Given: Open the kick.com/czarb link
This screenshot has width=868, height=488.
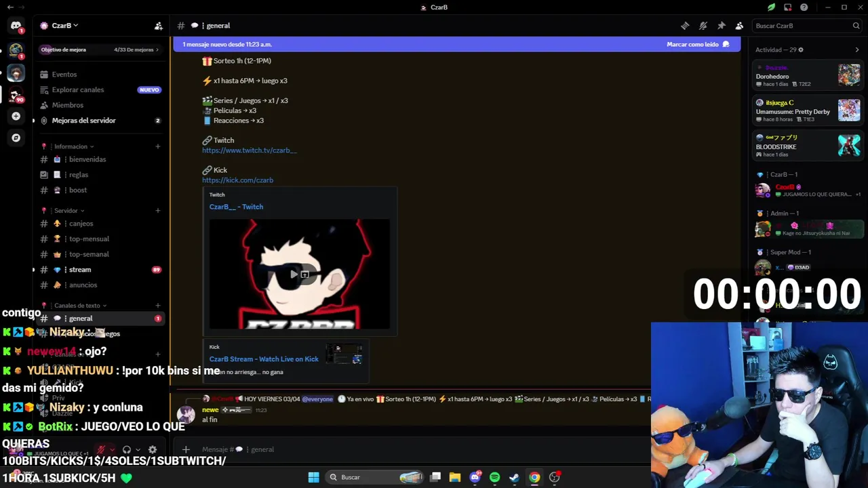Looking at the screenshot, I should click(x=237, y=180).
